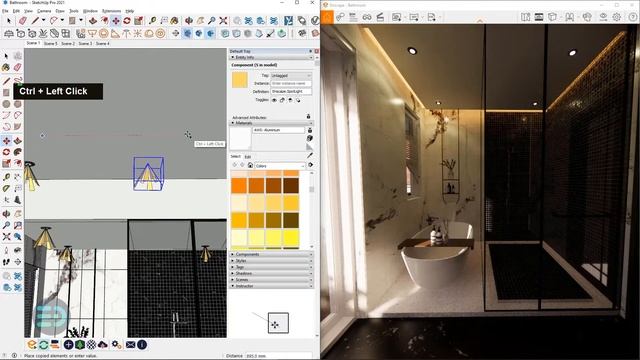Open general settings gear in Enscape window
640x360 pixels.
coord(617,17)
